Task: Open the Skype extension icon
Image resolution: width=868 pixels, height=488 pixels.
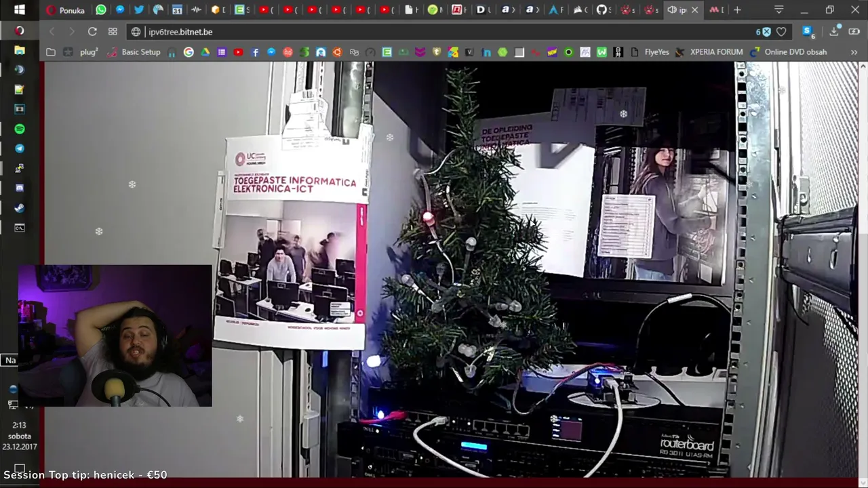Action: click(x=807, y=32)
